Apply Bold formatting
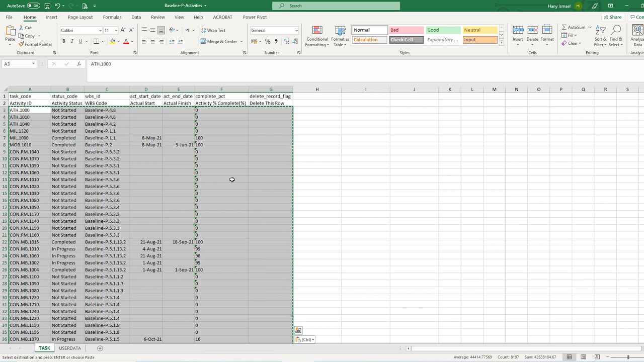This screenshot has height=362, width=644. click(x=64, y=41)
